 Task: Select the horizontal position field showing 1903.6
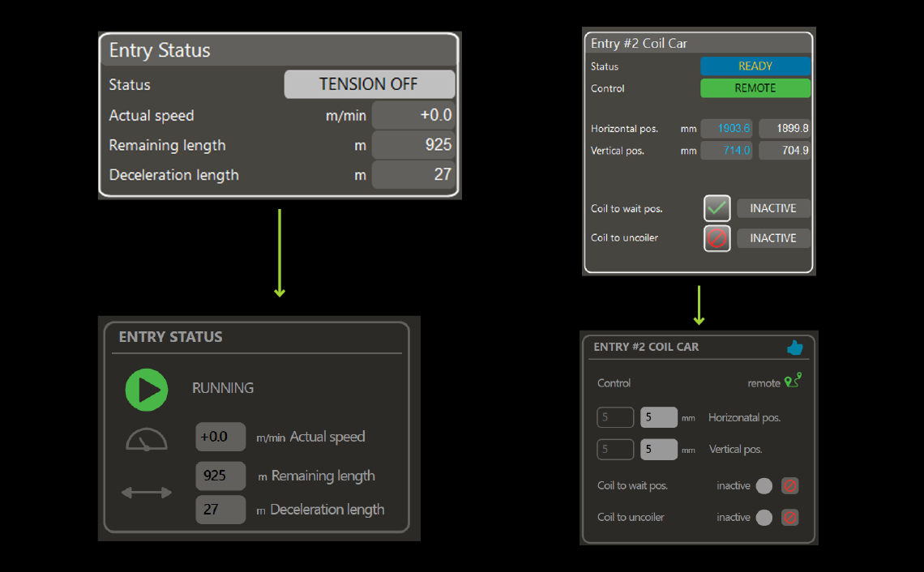coord(726,128)
